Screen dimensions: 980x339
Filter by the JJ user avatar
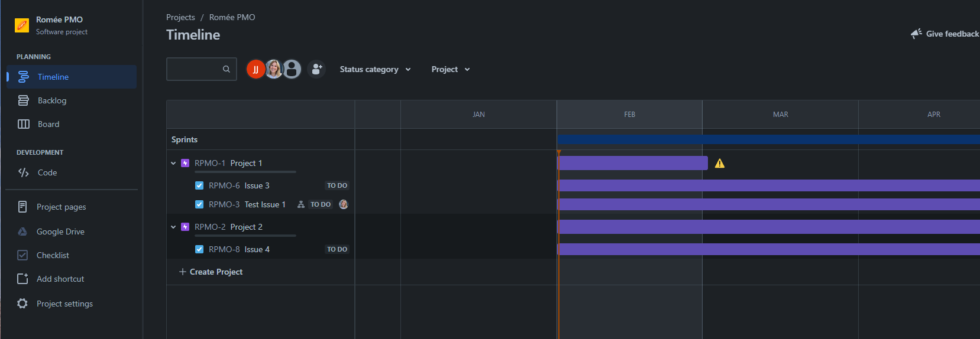(255, 69)
